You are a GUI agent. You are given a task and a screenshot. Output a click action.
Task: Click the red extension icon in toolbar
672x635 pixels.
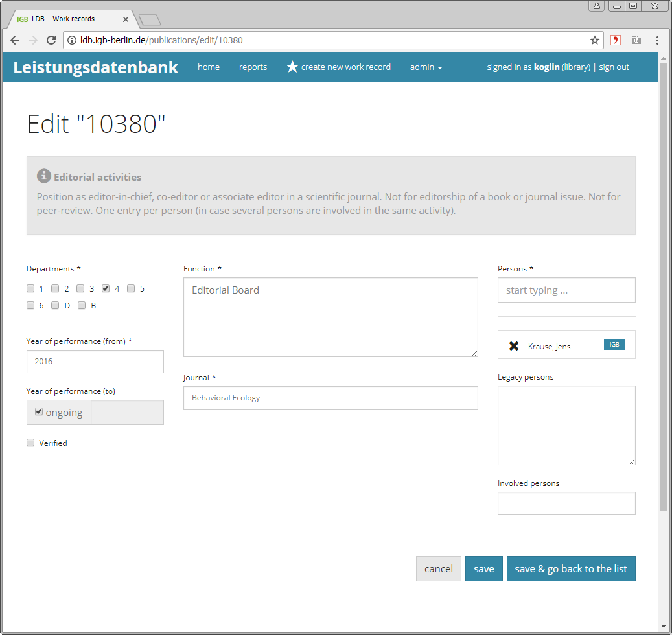pos(615,40)
